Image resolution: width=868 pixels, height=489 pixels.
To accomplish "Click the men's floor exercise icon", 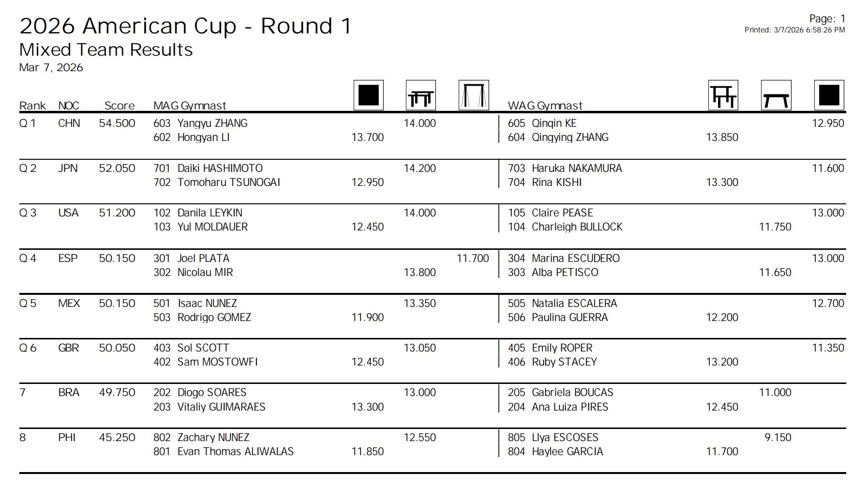I will click(x=368, y=95).
